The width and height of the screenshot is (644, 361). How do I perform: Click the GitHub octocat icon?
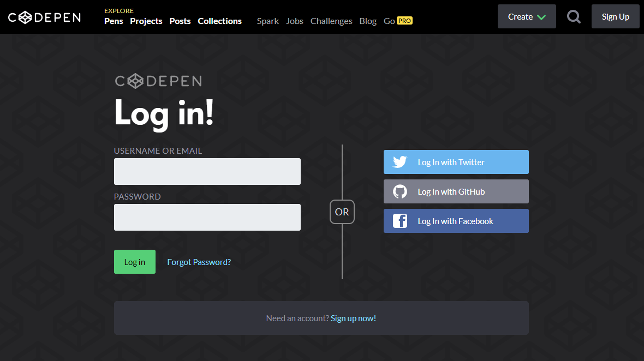399,191
